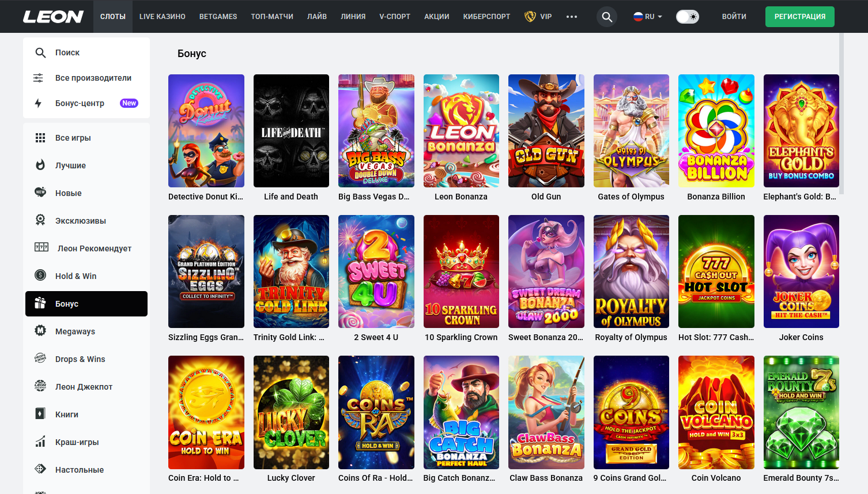Click the Леон Джекпот icon
Viewport: 868px width, 494px height.
click(x=40, y=386)
